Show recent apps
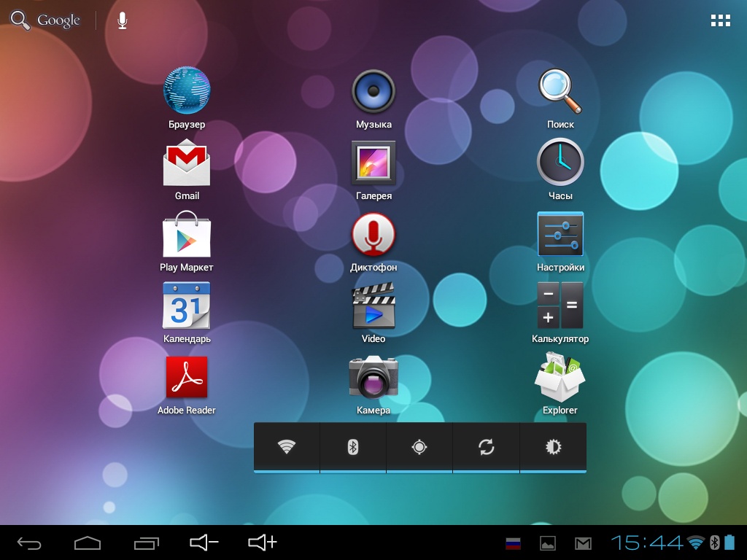The width and height of the screenshot is (747, 560). point(146,542)
